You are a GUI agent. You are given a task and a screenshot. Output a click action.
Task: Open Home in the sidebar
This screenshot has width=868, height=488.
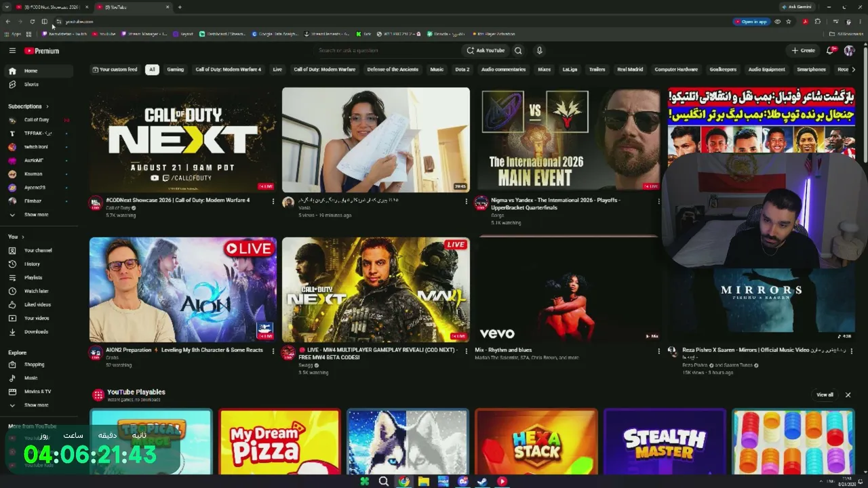click(x=38, y=70)
